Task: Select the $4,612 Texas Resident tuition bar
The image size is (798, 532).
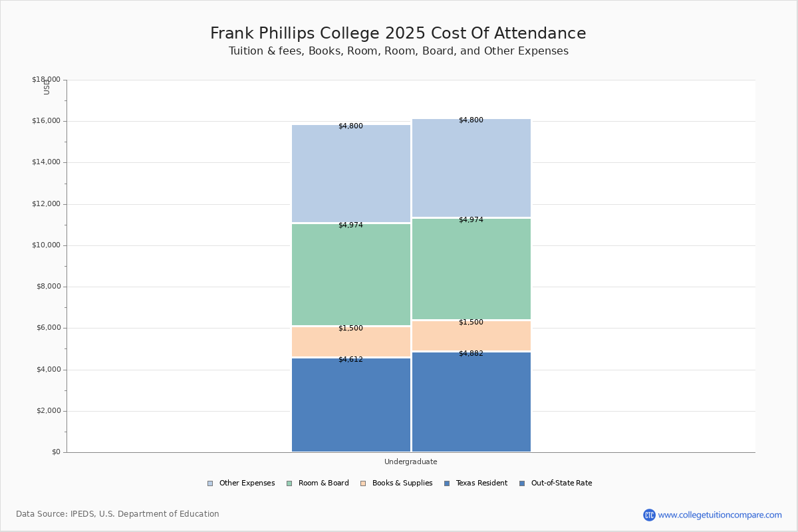Action: click(x=351, y=405)
